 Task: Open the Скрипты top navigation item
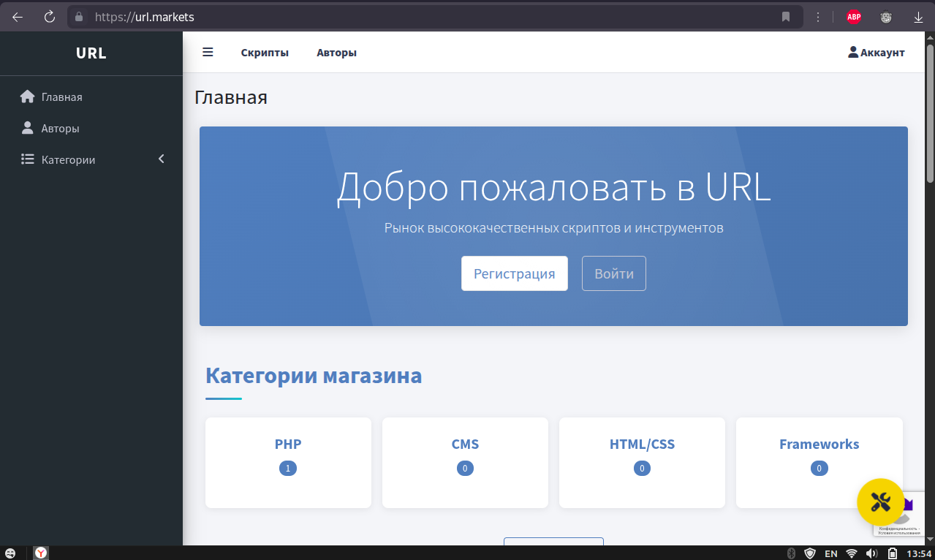coord(265,53)
